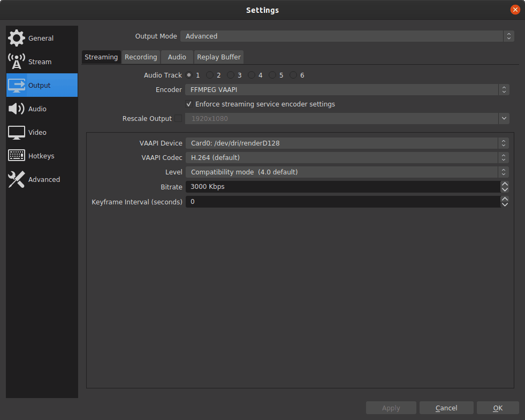
Task: Open the Encoder dropdown
Action: (347, 90)
